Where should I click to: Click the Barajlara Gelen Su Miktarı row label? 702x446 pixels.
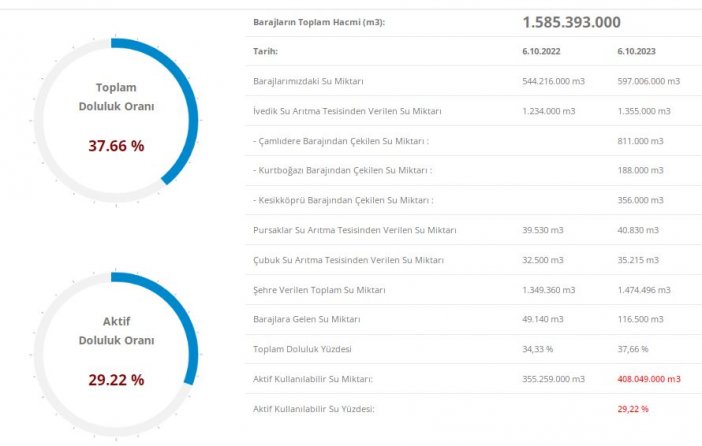click(x=315, y=320)
